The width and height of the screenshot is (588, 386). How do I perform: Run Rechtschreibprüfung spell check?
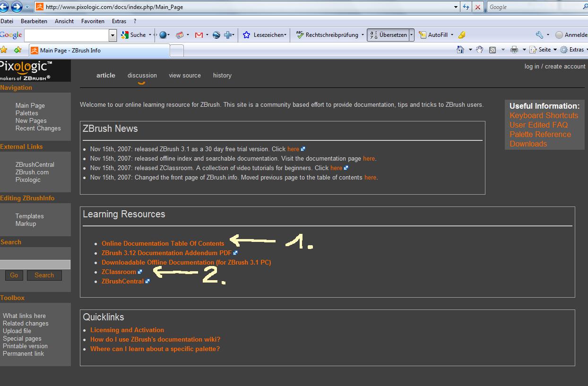point(327,35)
